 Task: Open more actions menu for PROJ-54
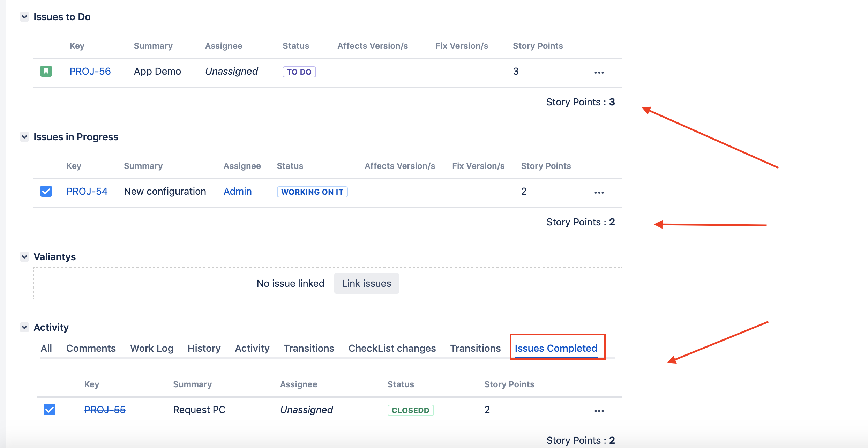[599, 192]
